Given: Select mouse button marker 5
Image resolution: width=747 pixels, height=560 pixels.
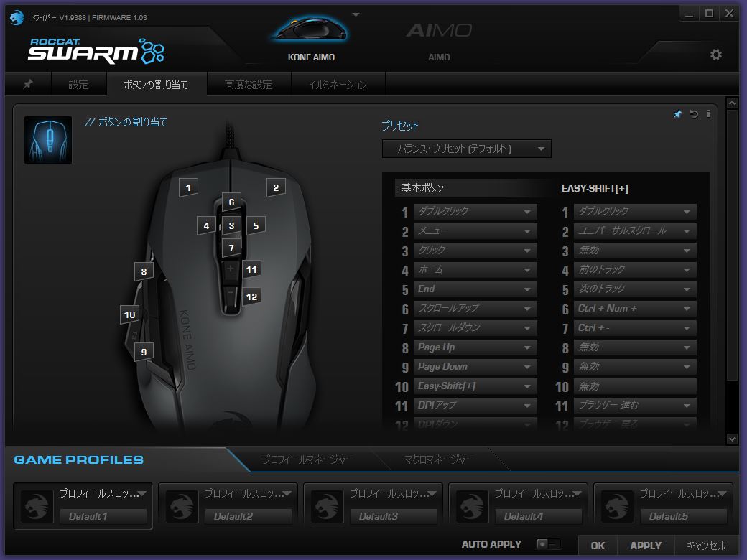Looking at the screenshot, I should click(256, 225).
